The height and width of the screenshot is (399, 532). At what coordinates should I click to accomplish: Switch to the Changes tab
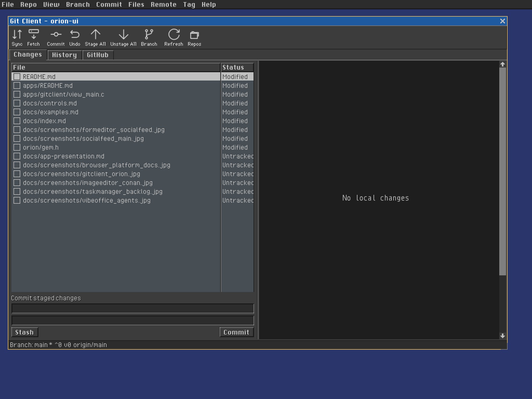point(28,55)
